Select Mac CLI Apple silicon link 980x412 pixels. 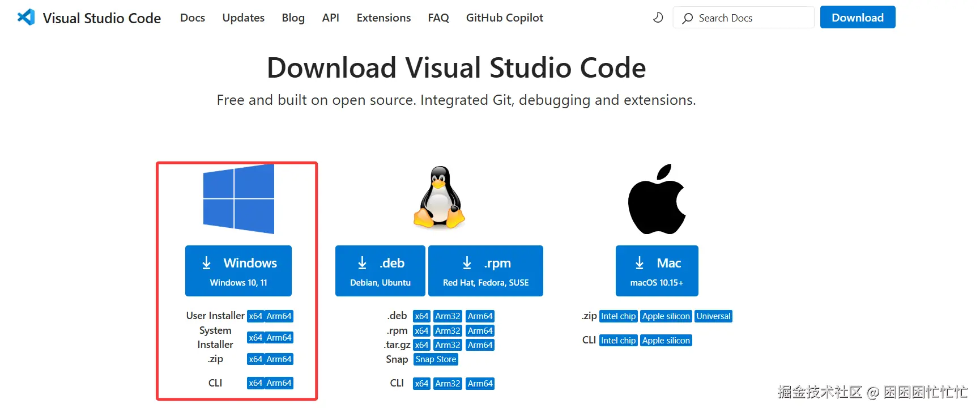pos(666,341)
